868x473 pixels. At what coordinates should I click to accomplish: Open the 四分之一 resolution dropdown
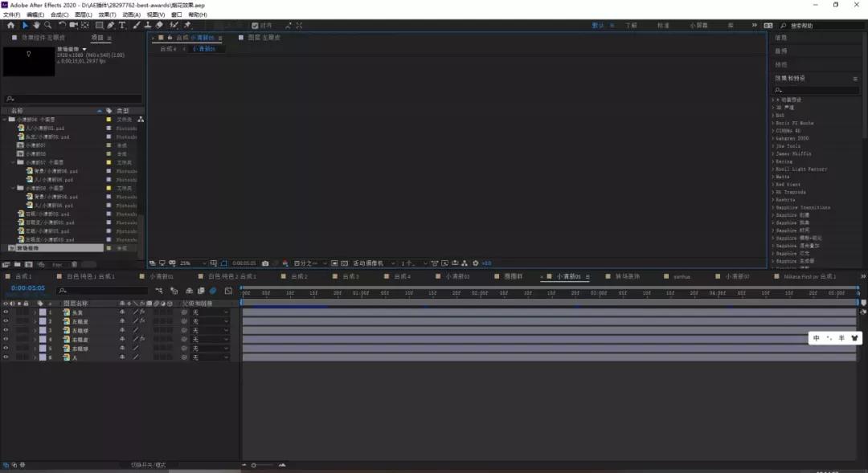tap(310, 263)
